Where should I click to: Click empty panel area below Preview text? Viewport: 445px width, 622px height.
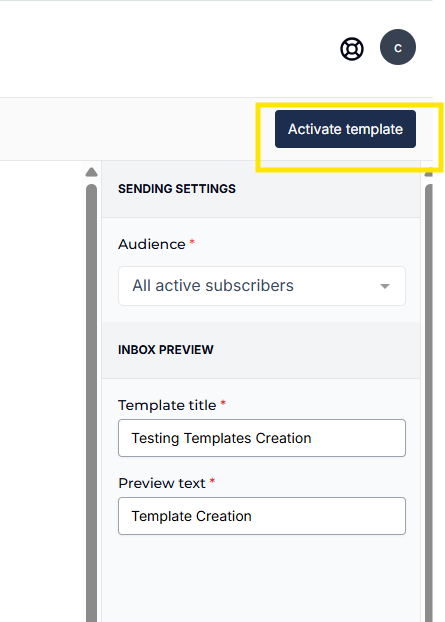tap(261, 579)
